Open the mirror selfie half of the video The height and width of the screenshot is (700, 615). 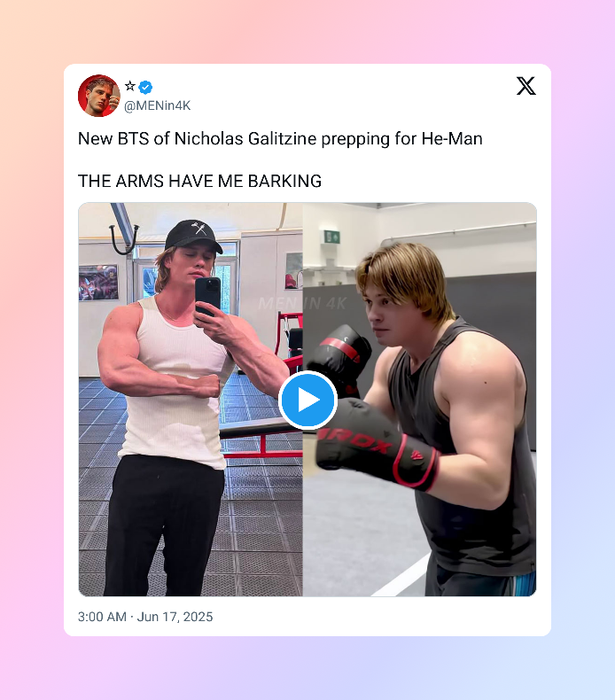(x=191, y=399)
